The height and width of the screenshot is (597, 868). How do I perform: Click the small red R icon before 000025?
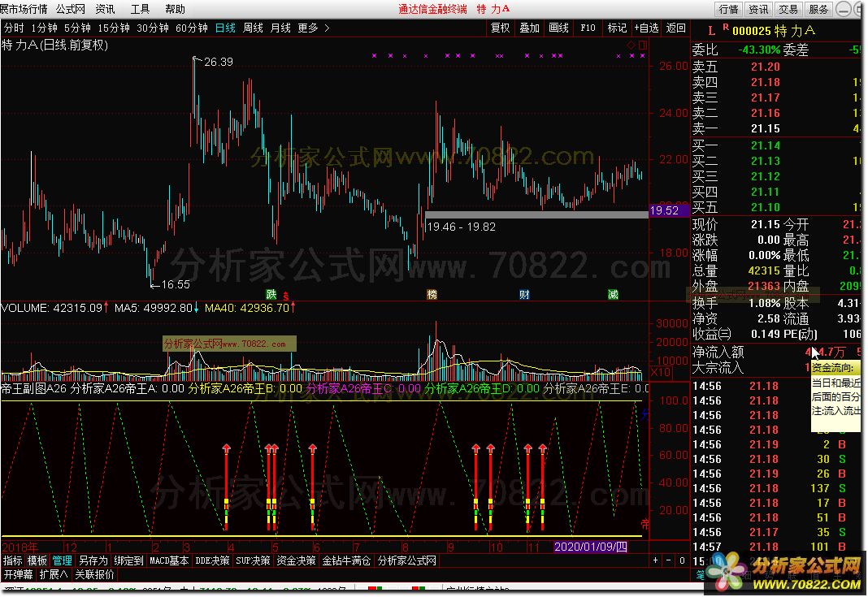click(x=726, y=27)
